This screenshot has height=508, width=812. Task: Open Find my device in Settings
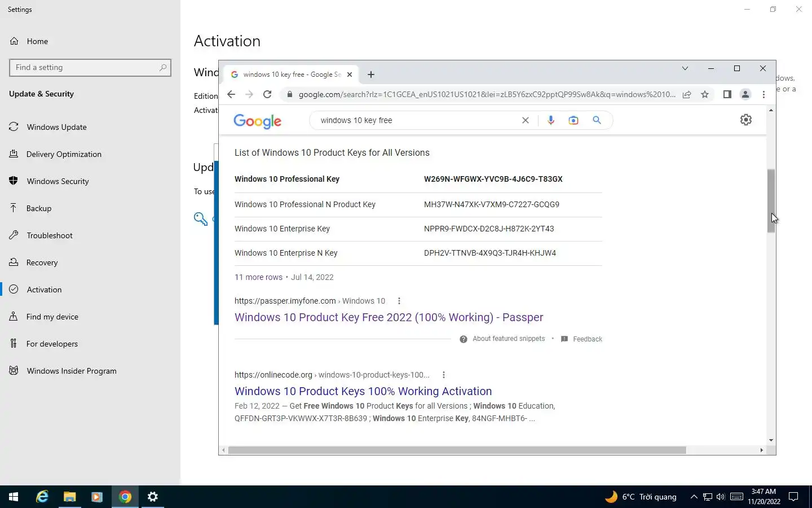[x=90, y=317]
